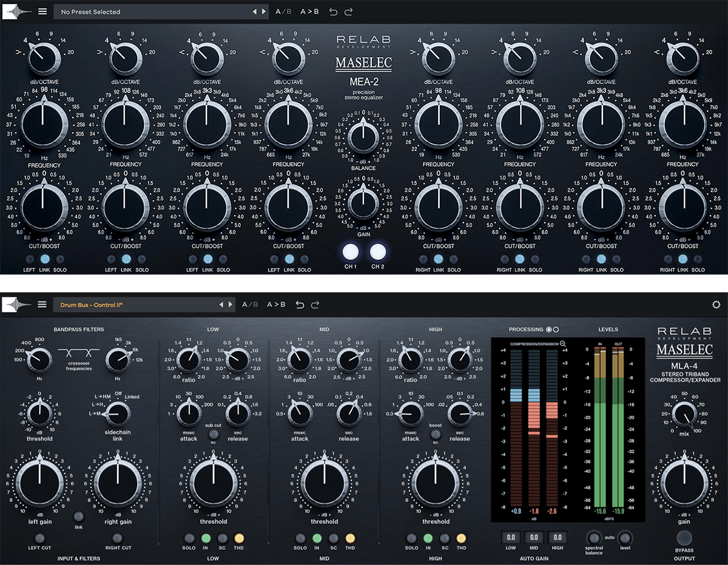Image resolution: width=728 pixels, height=565 pixels.
Task: Toggle the boost sc button in HIGH band
Action: (435, 434)
